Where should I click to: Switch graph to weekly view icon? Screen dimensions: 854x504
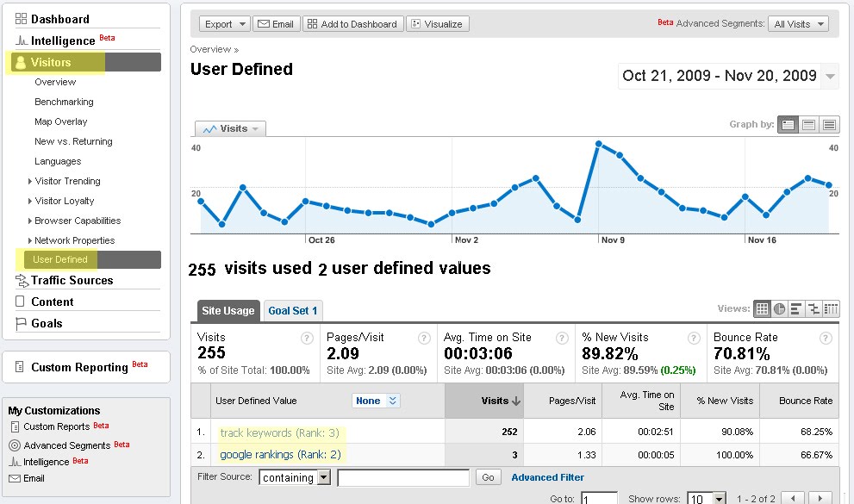pos(809,124)
